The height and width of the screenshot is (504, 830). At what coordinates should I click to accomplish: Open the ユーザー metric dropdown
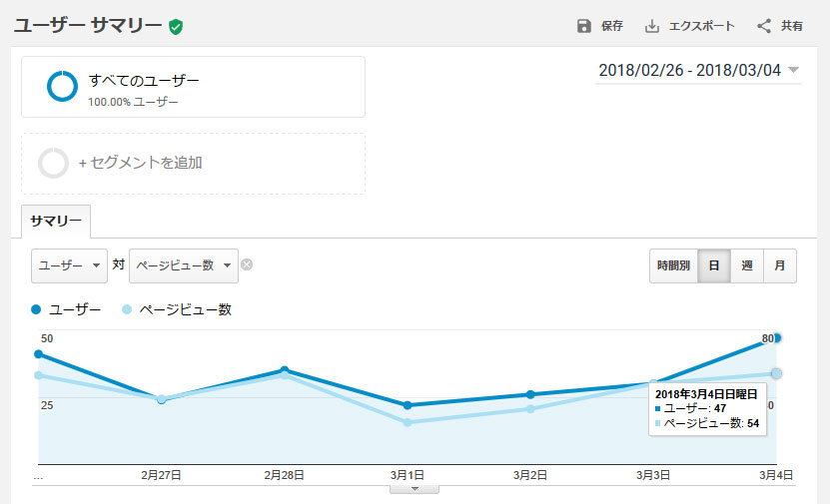coord(69,265)
